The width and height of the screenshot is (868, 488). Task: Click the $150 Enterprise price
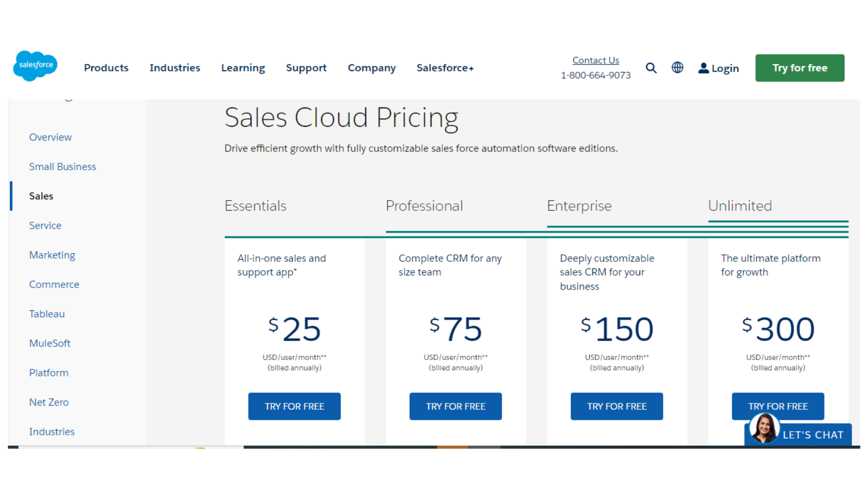pyautogui.click(x=617, y=329)
